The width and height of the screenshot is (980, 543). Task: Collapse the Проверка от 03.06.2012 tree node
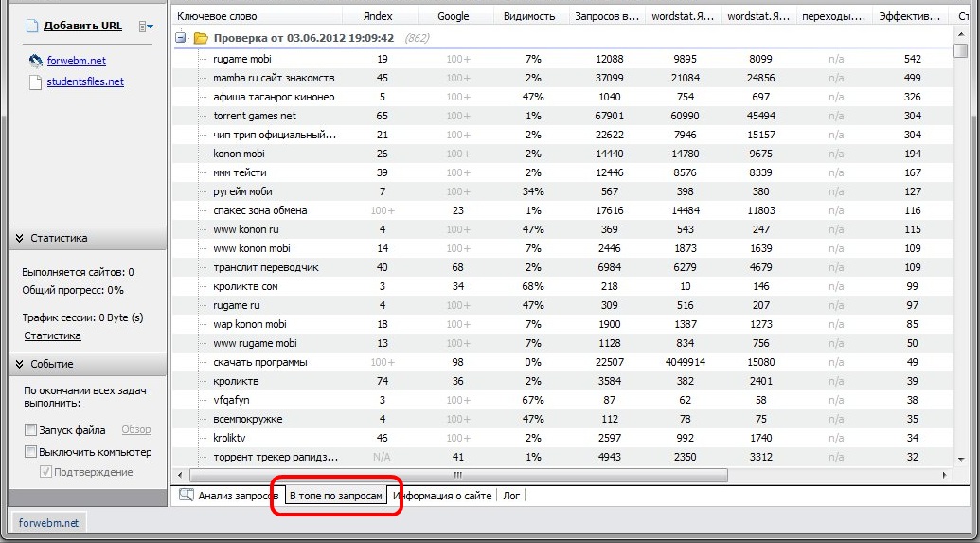181,39
